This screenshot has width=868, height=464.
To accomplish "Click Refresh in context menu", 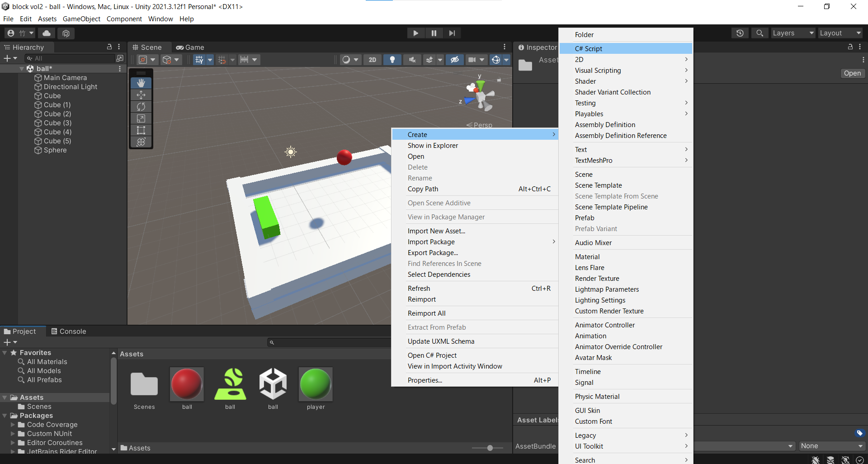I will tap(475, 289).
